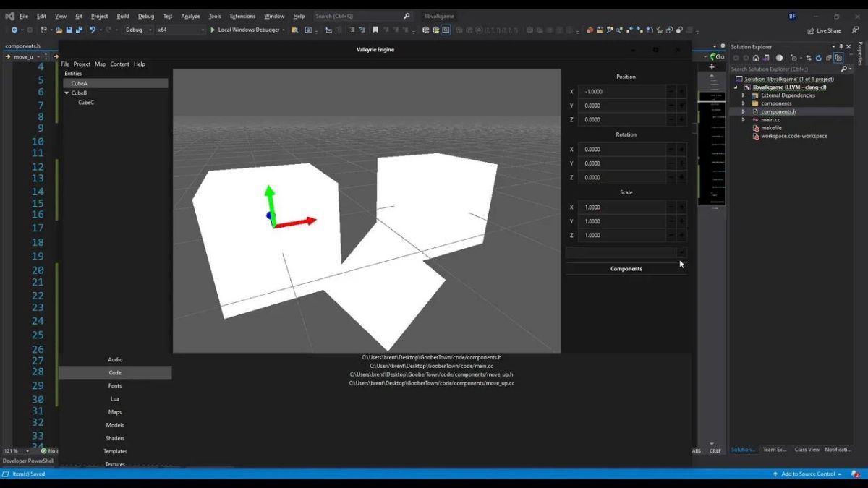Image resolution: width=868 pixels, height=488 pixels.
Task: Open the Debug configuration dropdown
Action: pos(138,30)
